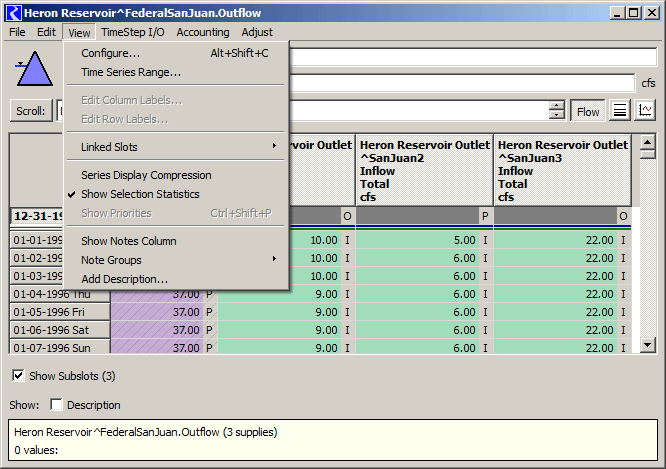Screen dimensions: 666x469
Task: Click the 37.00 cell in 01-05-1996 row
Action: [157, 312]
